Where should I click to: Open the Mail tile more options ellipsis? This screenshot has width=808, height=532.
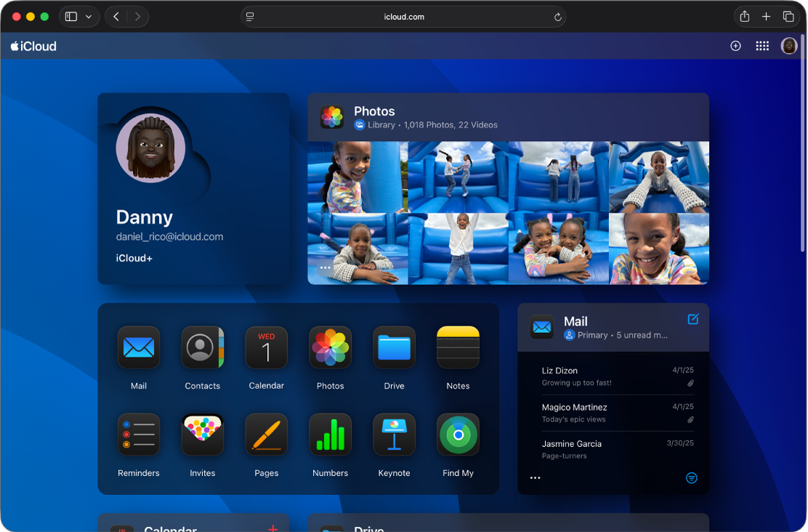[x=536, y=478]
